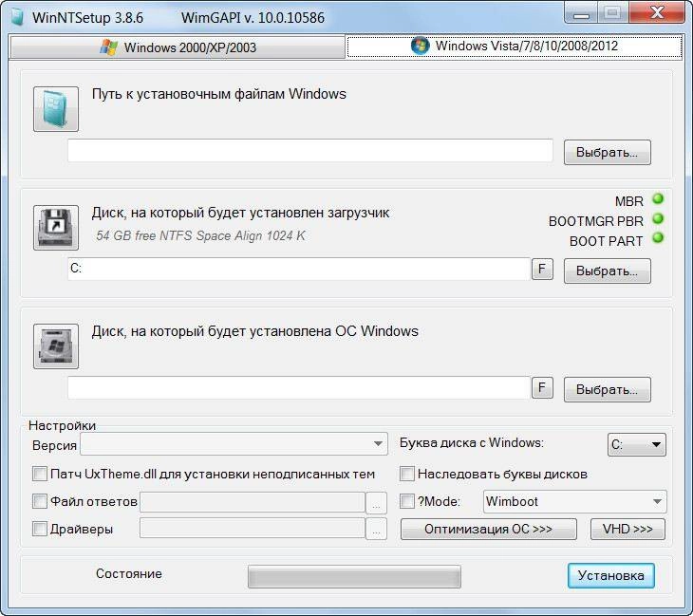
Task: Enable the UxTheme.dll patch checkbox
Action: [40, 474]
